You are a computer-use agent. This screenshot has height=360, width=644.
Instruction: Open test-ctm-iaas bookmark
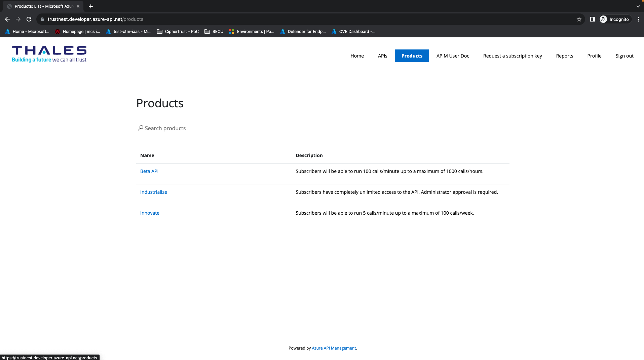(x=129, y=32)
